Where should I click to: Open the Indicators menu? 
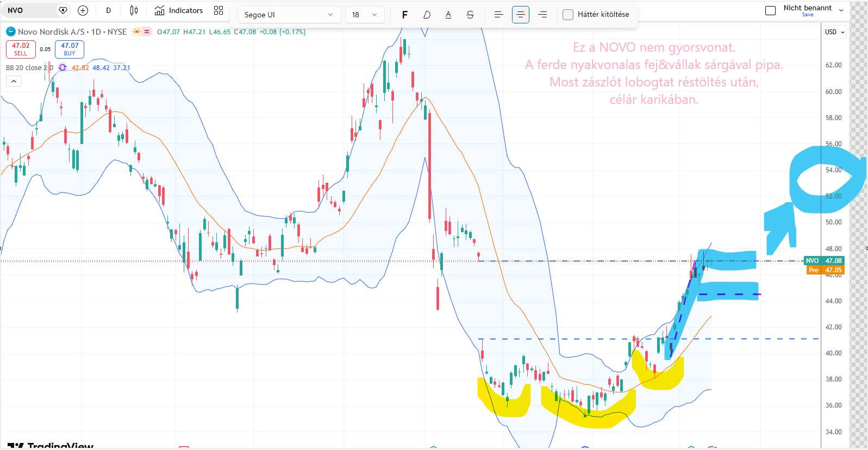click(x=179, y=10)
